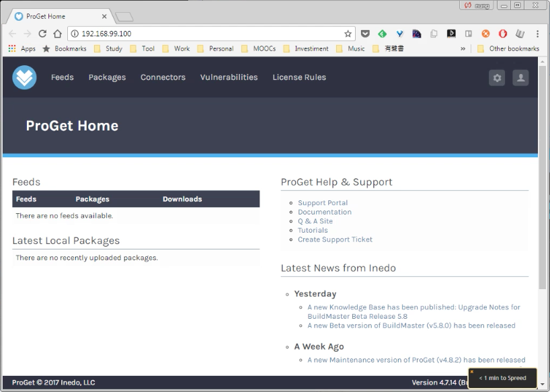This screenshot has height=392, width=550.
Task: Open the Packages menu item
Action: (x=107, y=77)
